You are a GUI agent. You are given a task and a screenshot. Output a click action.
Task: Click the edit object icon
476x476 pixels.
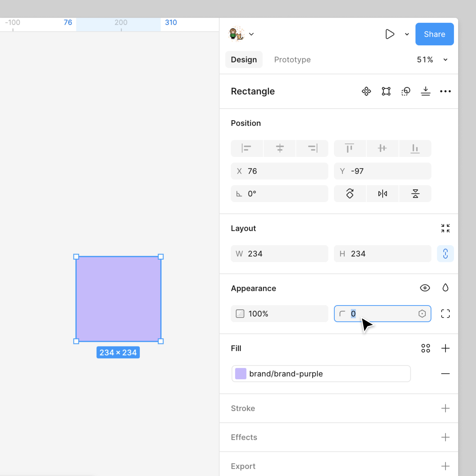386,91
